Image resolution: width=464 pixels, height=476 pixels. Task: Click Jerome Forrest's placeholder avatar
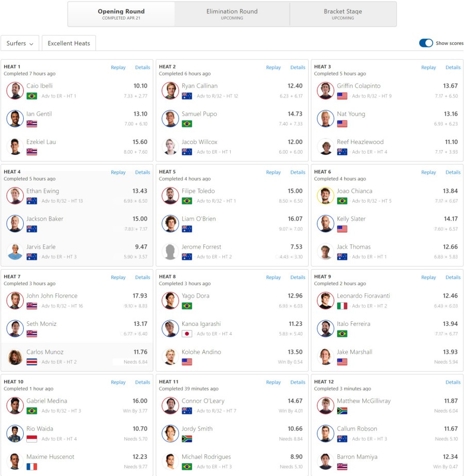pos(170,252)
